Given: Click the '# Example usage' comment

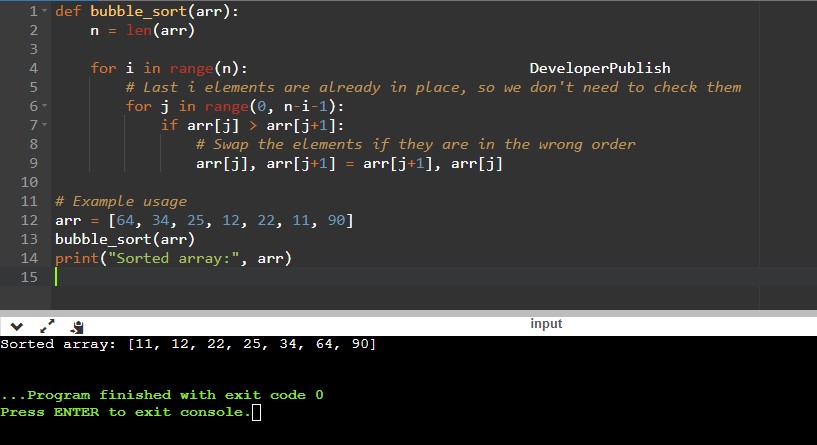Looking at the screenshot, I should (x=121, y=201).
